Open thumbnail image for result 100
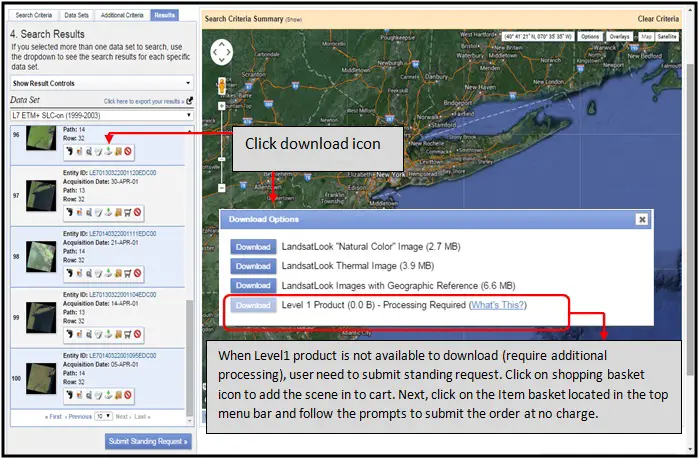This screenshot has width=700, height=459. pos(41,379)
